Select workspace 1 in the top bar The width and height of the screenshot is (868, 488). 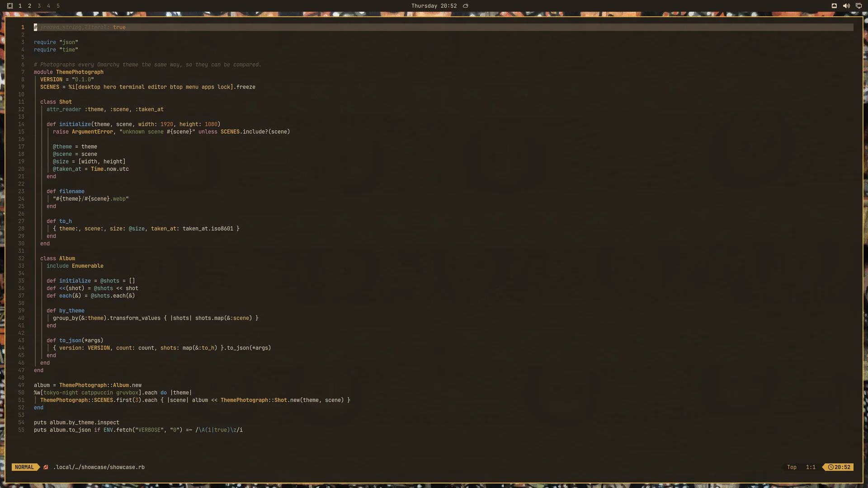[x=20, y=6]
